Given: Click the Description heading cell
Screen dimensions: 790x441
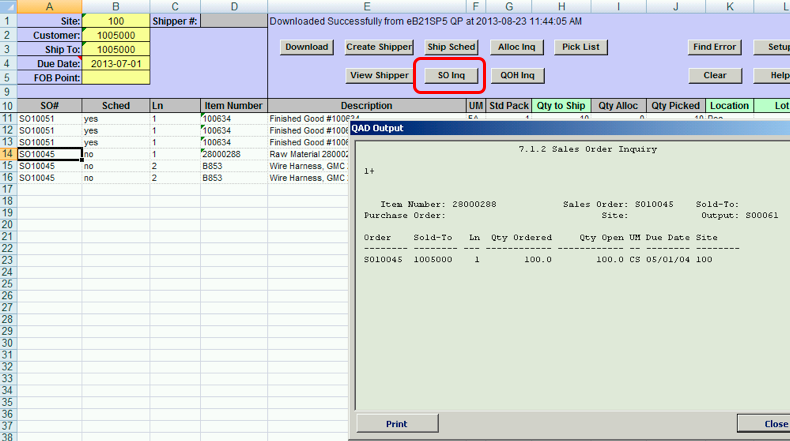Looking at the screenshot, I should (367, 106).
